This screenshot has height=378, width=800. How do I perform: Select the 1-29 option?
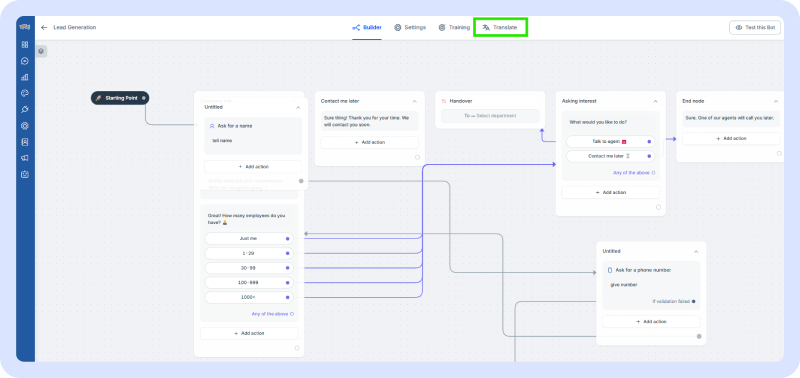(x=249, y=253)
